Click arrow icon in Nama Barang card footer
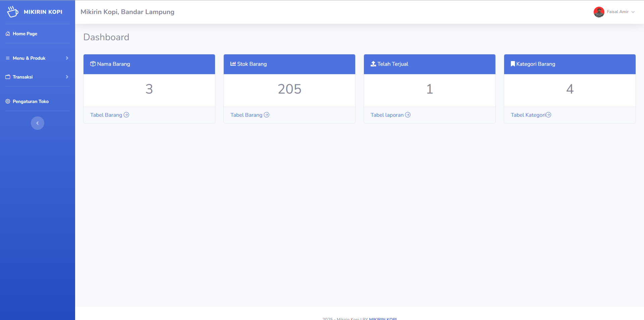This screenshot has height=320, width=644. pos(126,115)
